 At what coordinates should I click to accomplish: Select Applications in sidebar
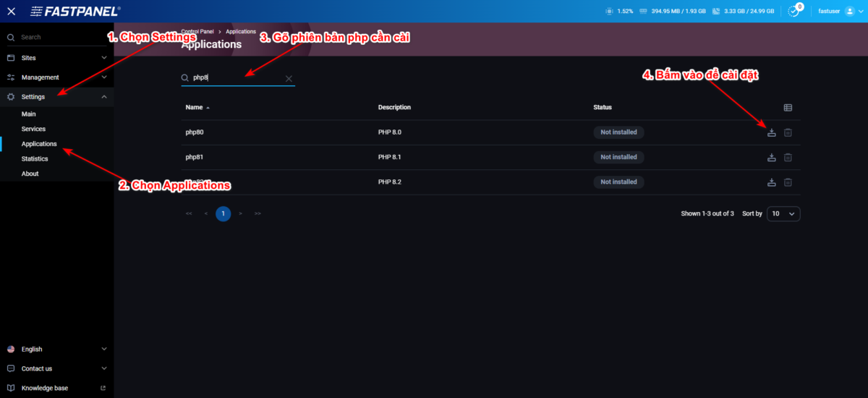coord(39,144)
